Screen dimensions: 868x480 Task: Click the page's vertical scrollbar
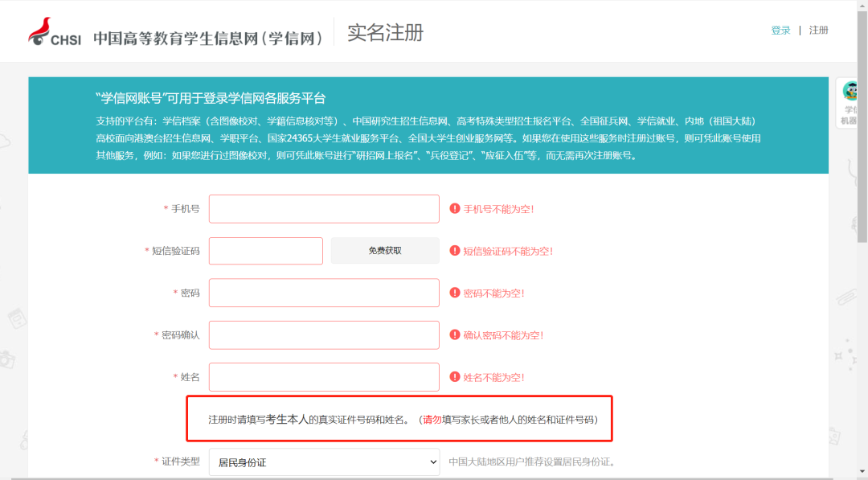[x=862, y=241]
